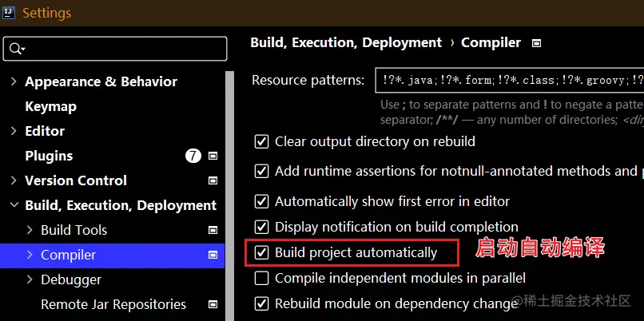644x321 pixels.
Task: Enable Compile independent modules in parallel
Action: (261, 278)
